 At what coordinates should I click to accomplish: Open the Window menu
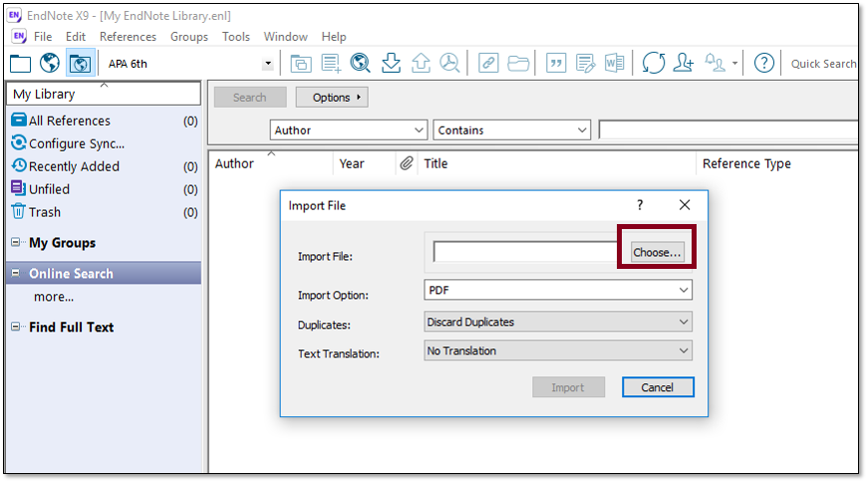coord(286,37)
